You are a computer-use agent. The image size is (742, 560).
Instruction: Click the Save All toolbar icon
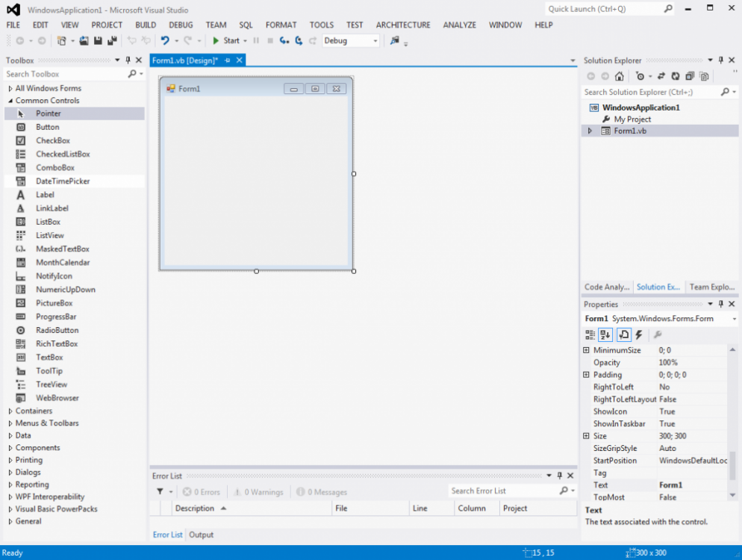[111, 41]
